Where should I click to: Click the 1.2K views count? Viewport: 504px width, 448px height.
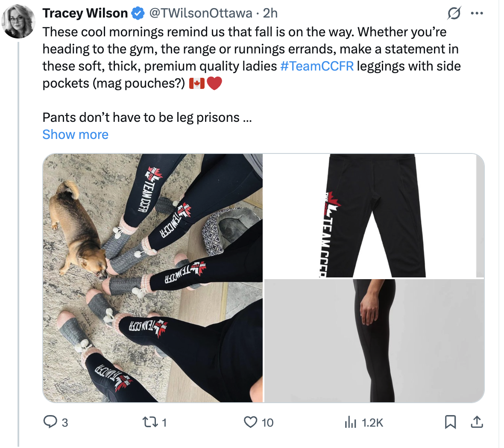372,423
